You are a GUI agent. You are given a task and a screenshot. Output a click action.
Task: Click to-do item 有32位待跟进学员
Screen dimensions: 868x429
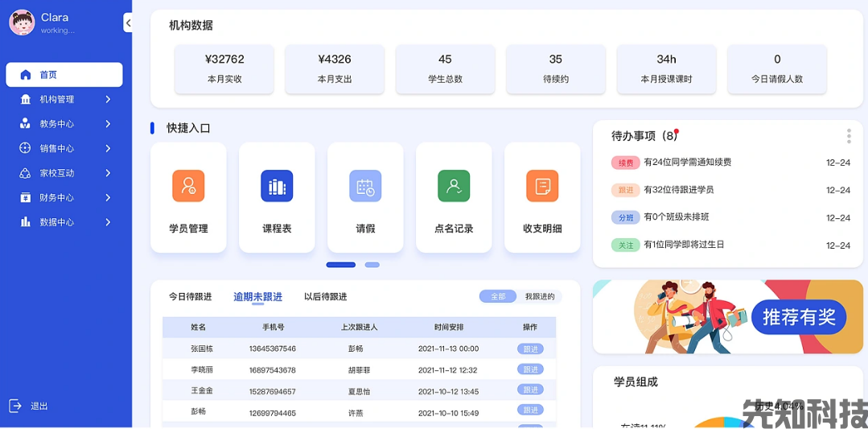[679, 190]
